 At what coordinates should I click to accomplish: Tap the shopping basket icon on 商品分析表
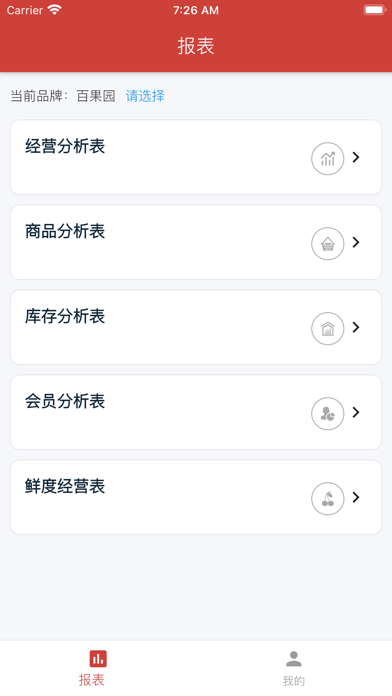click(x=328, y=244)
